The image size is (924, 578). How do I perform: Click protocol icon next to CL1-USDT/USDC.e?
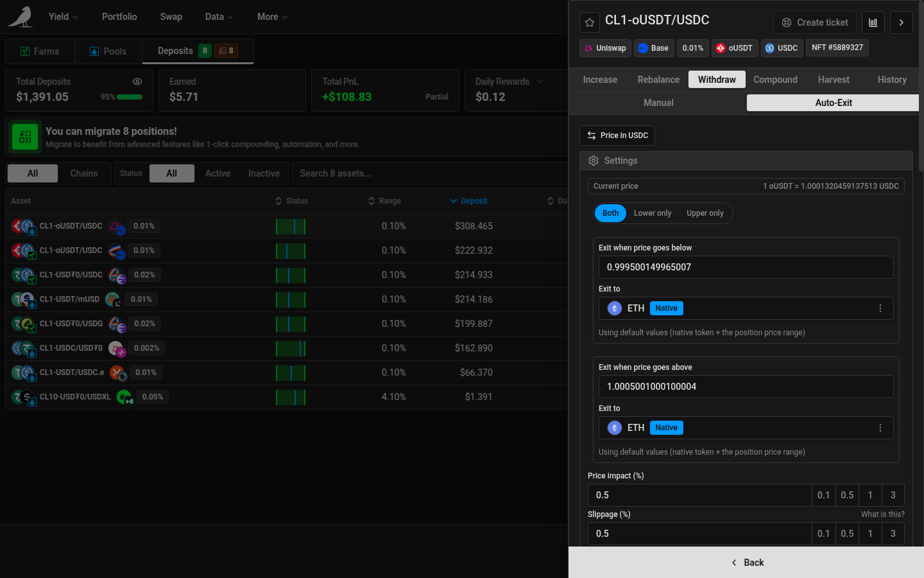(117, 373)
